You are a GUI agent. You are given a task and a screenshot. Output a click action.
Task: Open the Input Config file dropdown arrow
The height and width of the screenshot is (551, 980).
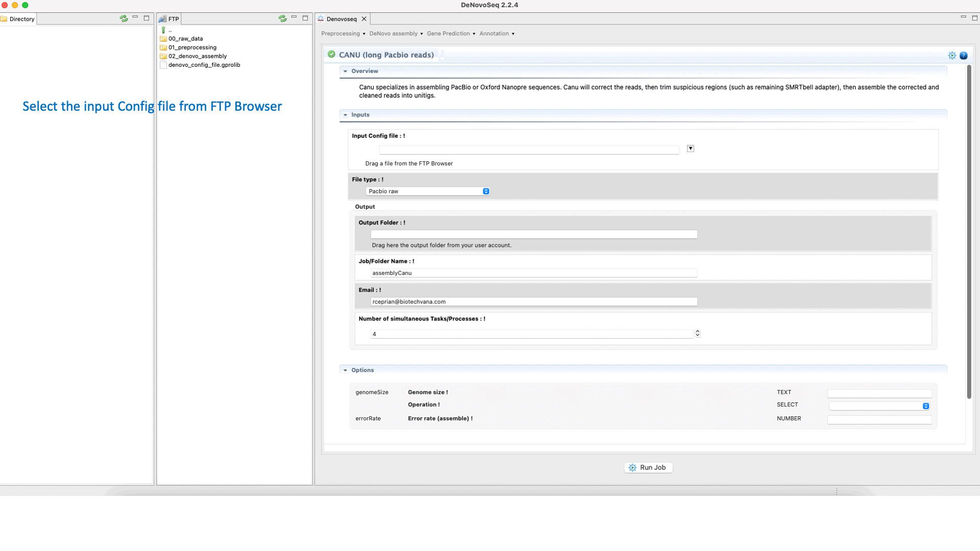click(x=690, y=148)
